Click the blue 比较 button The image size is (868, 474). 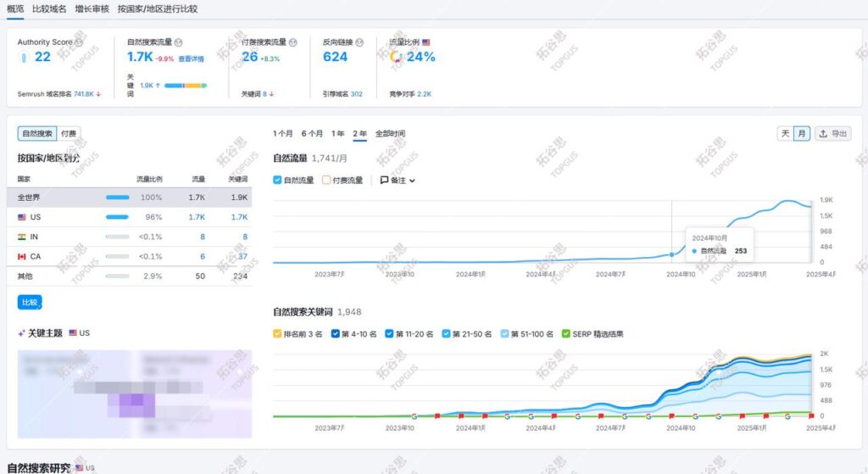[30, 302]
